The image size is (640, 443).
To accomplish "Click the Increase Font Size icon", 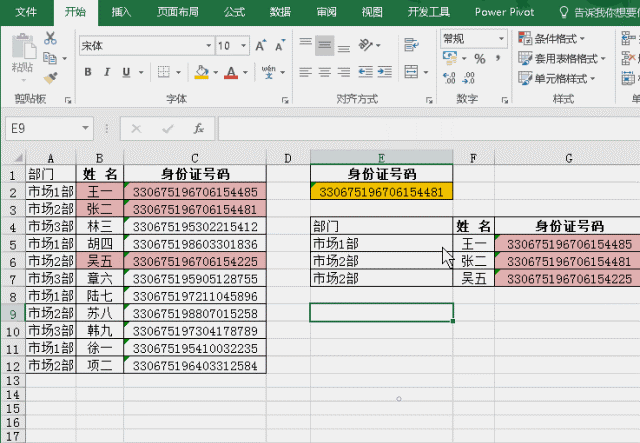I will tap(261, 46).
